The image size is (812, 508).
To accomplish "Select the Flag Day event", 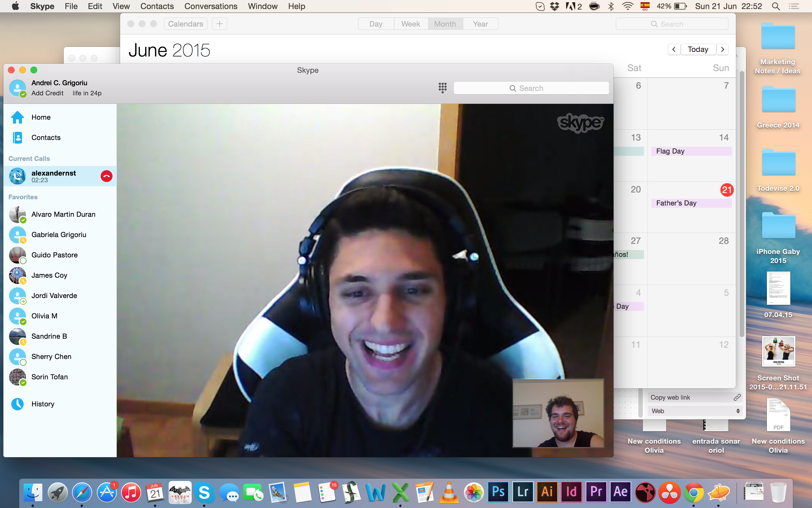I will 691,151.
